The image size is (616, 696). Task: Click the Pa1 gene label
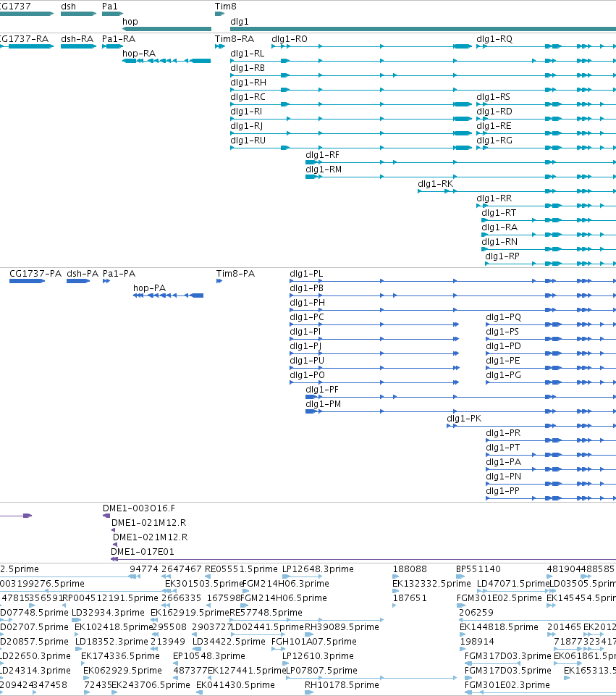pyautogui.click(x=109, y=7)
